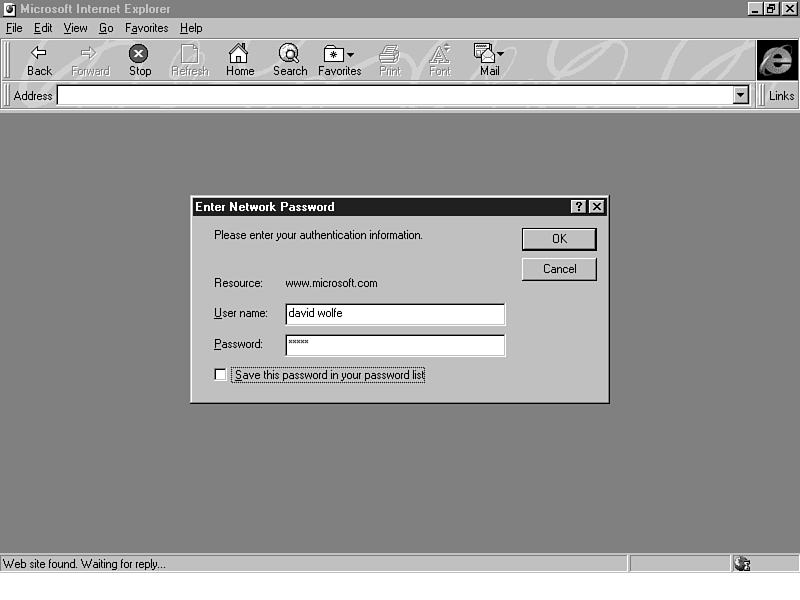The width and height of the screenshot is (800, 600).
Task: Click the "Web site found. Waiting for reply..." status
Action: [84, 564]
